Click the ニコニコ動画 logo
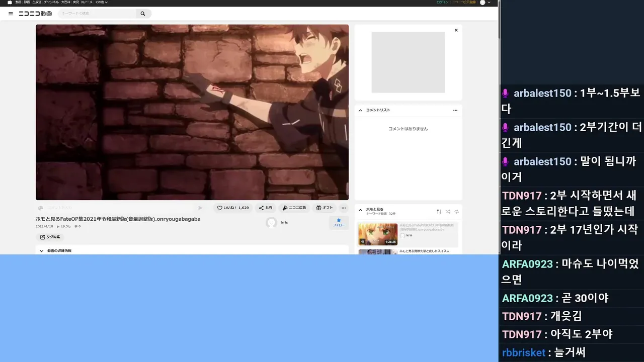Viewport: 644px width, 362px height. 35,14
